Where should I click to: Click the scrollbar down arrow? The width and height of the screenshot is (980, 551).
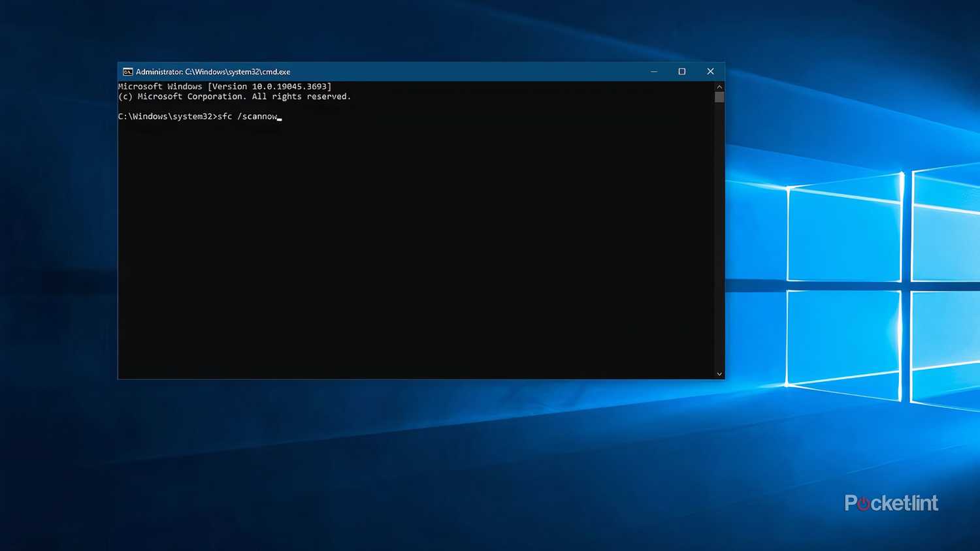pos(719,373)
